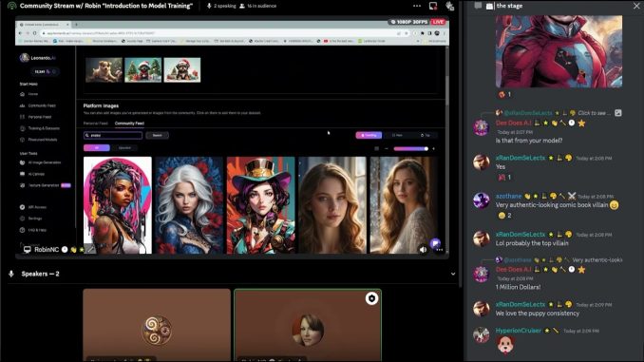644x362 pixels.
Task: Open FAQ & Help in sidebar
Action: [x=33, y=230]
